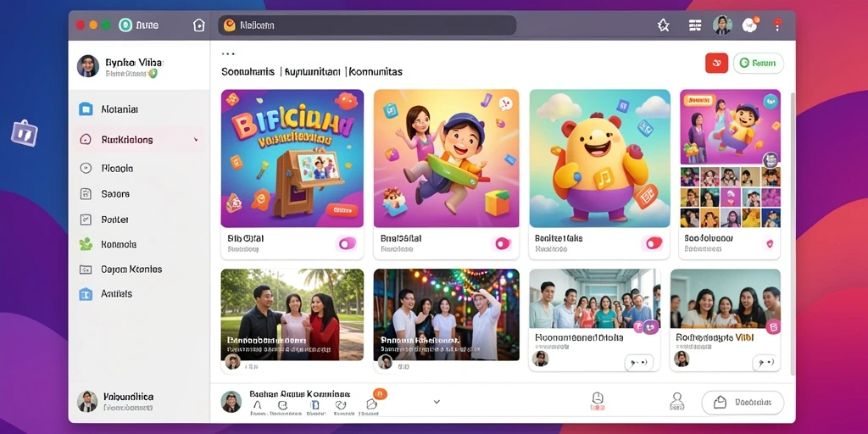Open the desktop app icon left of the window
Screen dimensions: 868x434
(x=25, y=133)
